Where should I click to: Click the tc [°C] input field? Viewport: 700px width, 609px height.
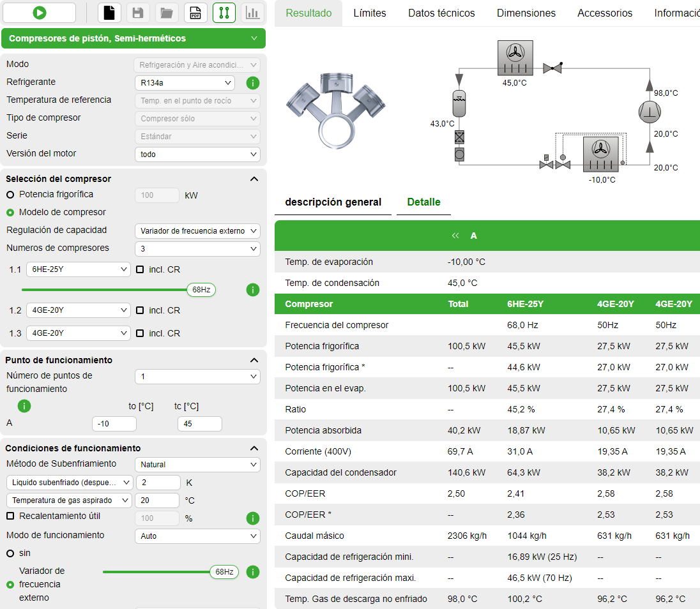[199, 424]
